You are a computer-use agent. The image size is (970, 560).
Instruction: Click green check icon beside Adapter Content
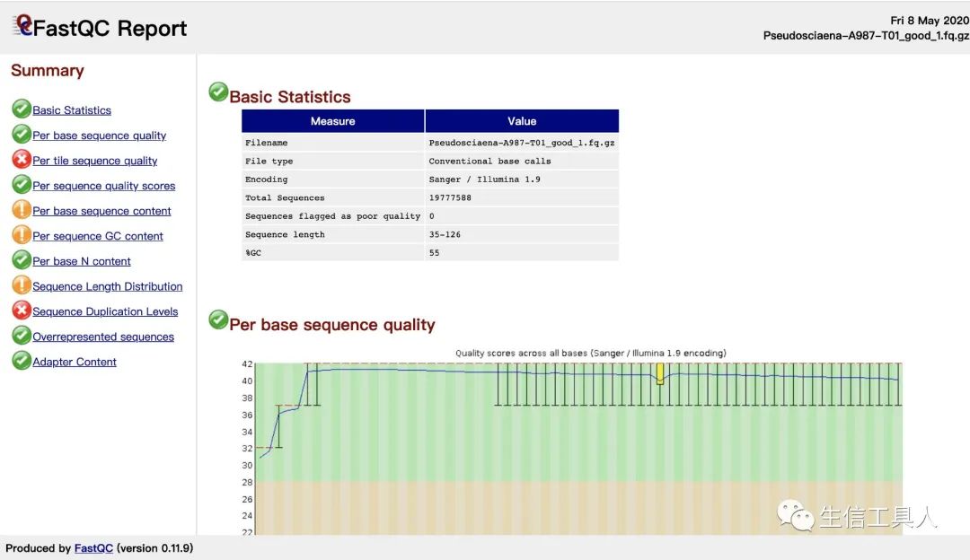(21, 361)
